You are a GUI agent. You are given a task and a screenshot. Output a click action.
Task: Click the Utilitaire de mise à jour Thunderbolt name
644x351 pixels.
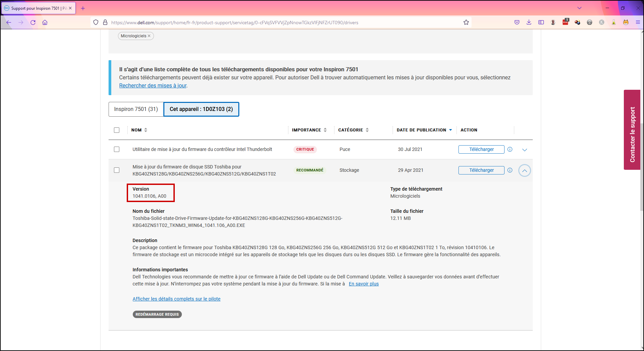tap(202, 149)
